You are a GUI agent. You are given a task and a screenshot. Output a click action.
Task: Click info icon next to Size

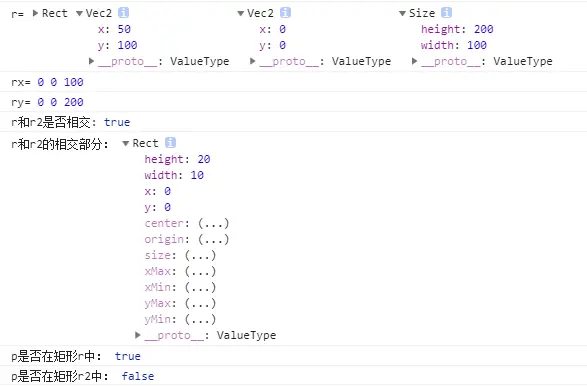coord(446,13)
